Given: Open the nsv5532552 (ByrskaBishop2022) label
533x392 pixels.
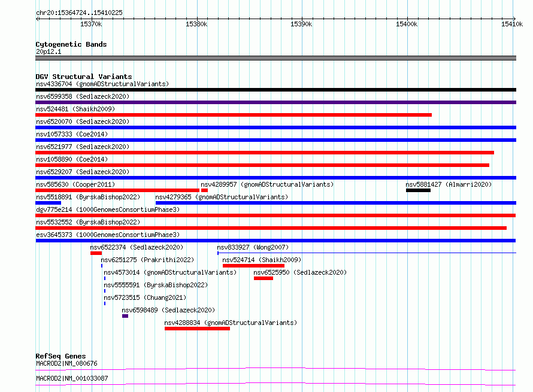Looking at the screenshot, I should (88, 222).
